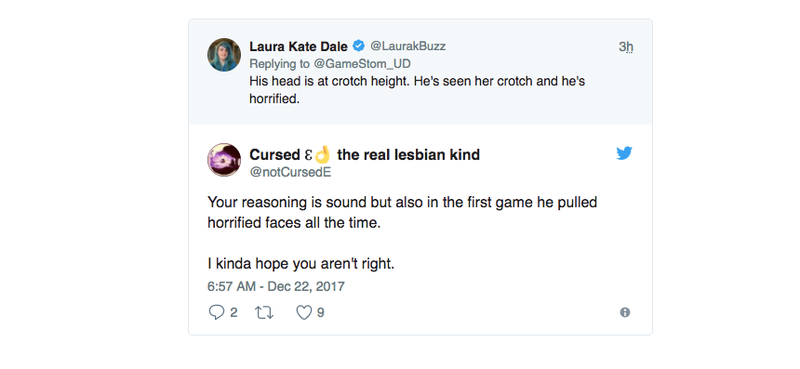Open the 3h timestamp link

tap(626, 47)
